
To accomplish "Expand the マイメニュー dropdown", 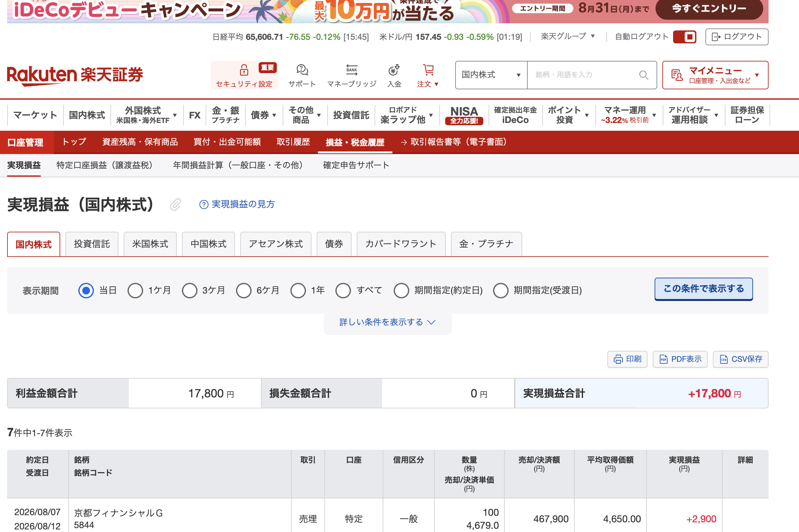I will click(x=715, y=75).
